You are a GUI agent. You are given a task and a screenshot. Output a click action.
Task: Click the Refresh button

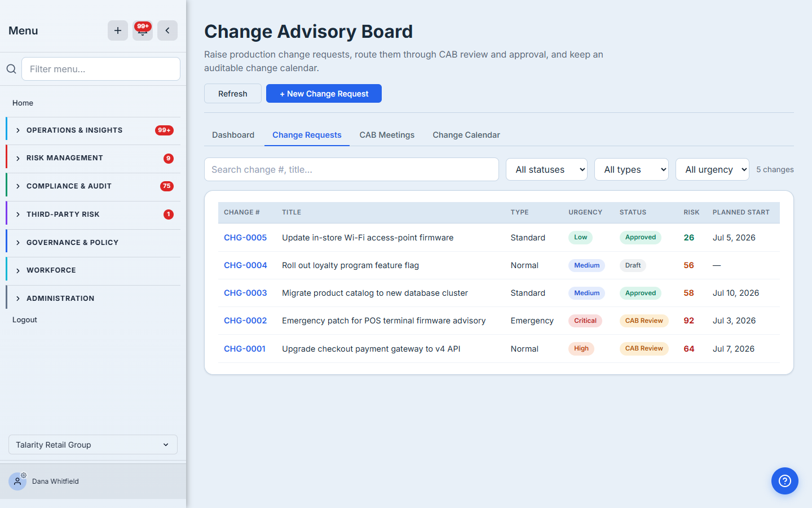point(233,94)
